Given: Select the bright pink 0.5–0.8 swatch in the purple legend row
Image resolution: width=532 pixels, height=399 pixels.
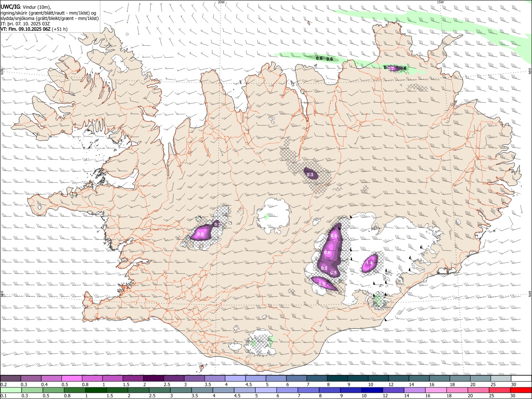Looking at the screenshot, I should point(71,378).
